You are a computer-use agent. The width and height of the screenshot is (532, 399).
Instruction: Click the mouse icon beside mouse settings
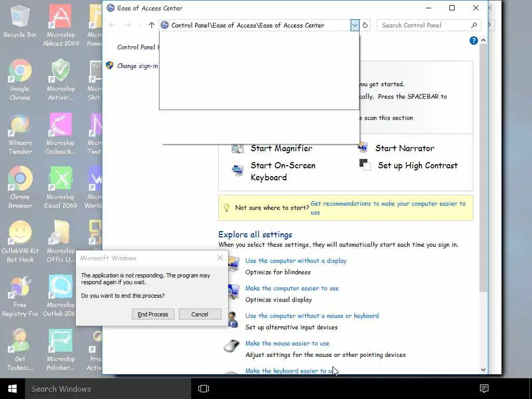tap(232, 346)
